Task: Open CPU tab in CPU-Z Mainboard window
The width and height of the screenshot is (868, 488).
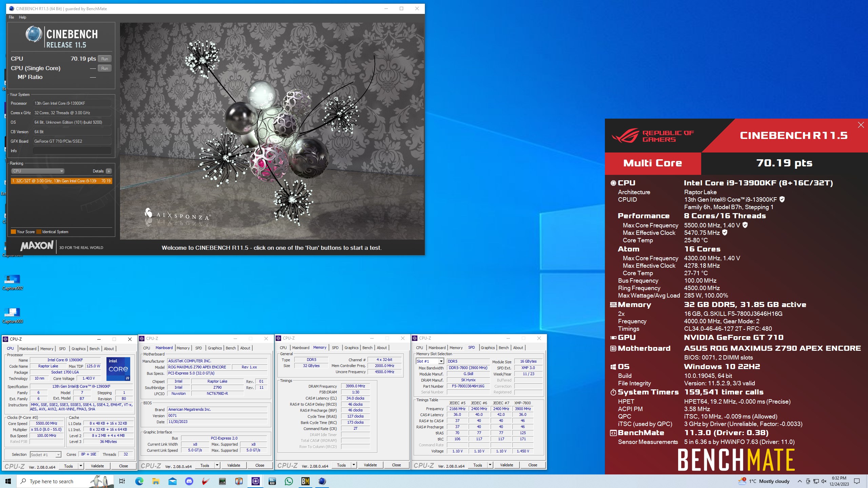Action: 146,348
